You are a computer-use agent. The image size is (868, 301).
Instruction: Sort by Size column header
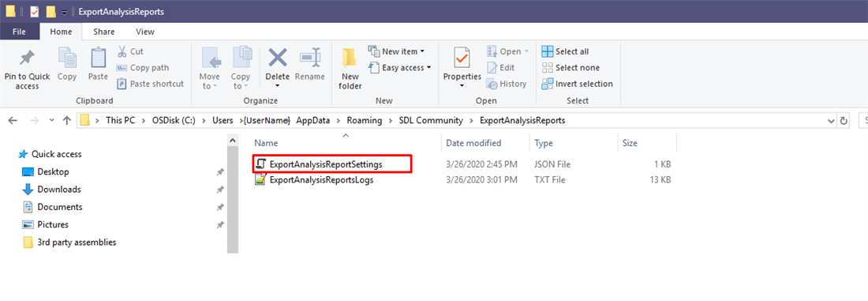pos(630,143)
